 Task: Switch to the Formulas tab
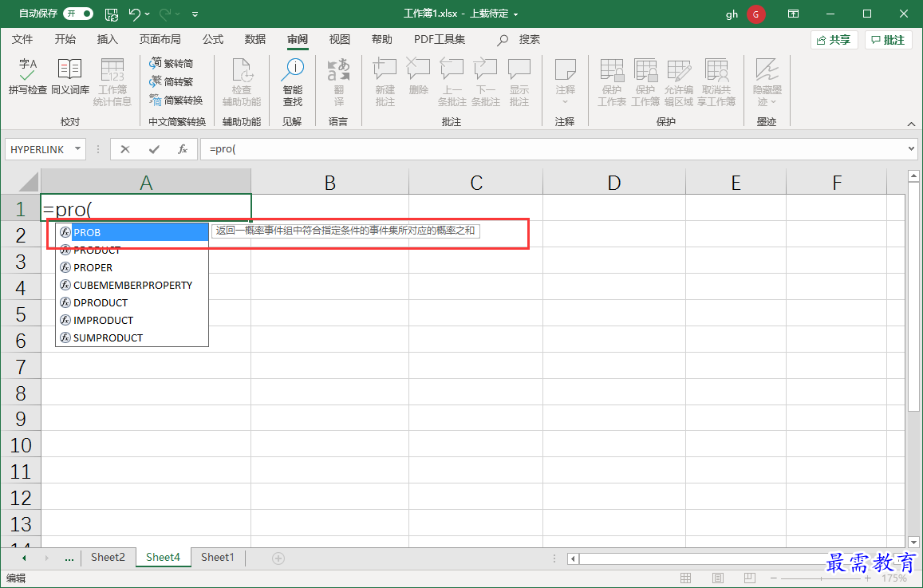(213, 39)
